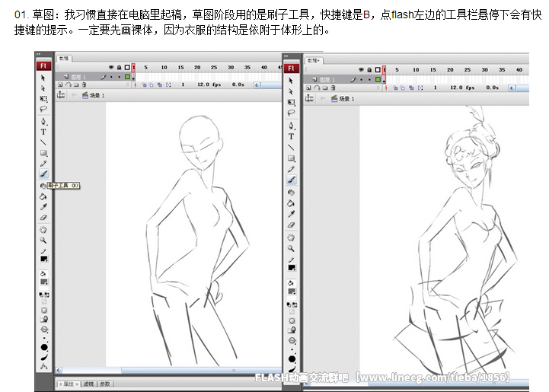Switch to 滤镜 tab in left window

coord(89,384)
